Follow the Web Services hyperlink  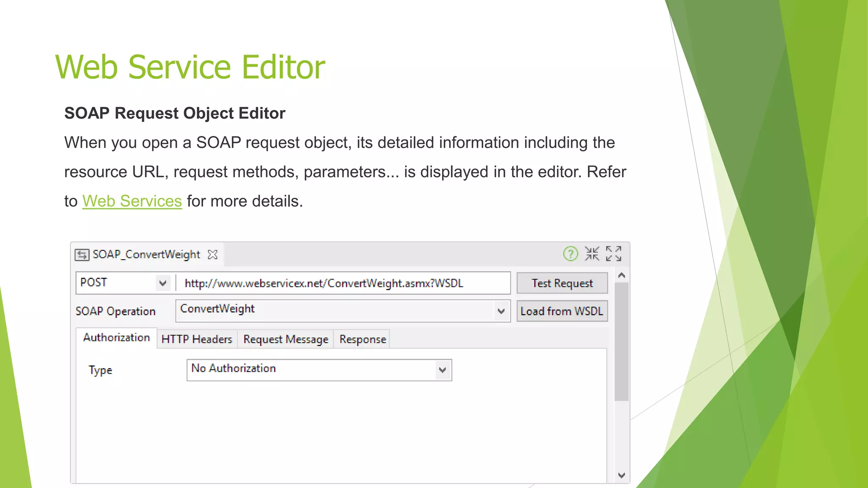click(132, 201)
